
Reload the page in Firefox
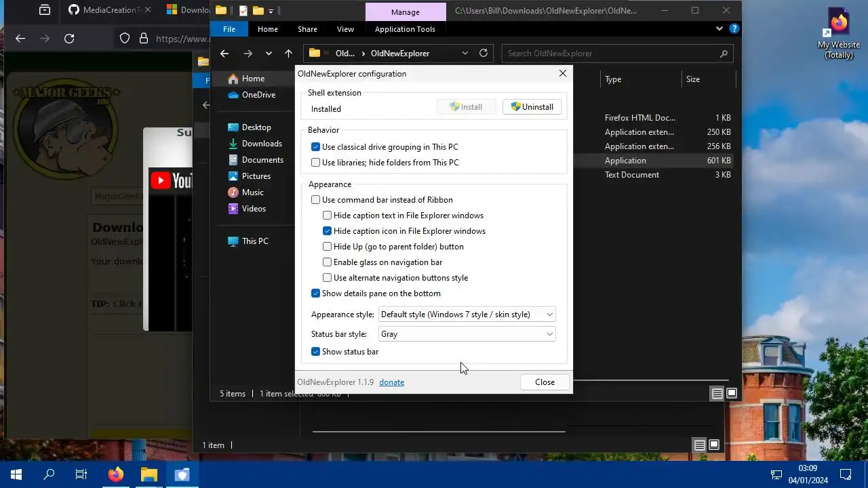click(x=69, y=39)
